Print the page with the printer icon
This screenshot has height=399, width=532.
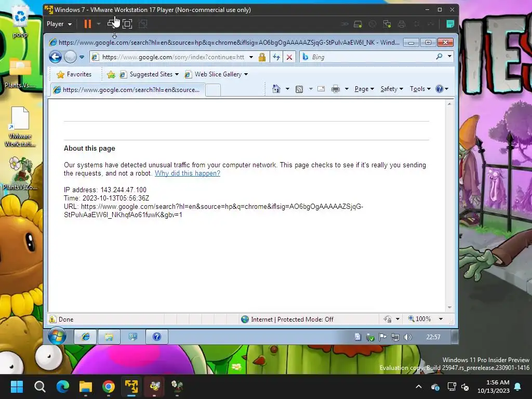click(336, 89)
